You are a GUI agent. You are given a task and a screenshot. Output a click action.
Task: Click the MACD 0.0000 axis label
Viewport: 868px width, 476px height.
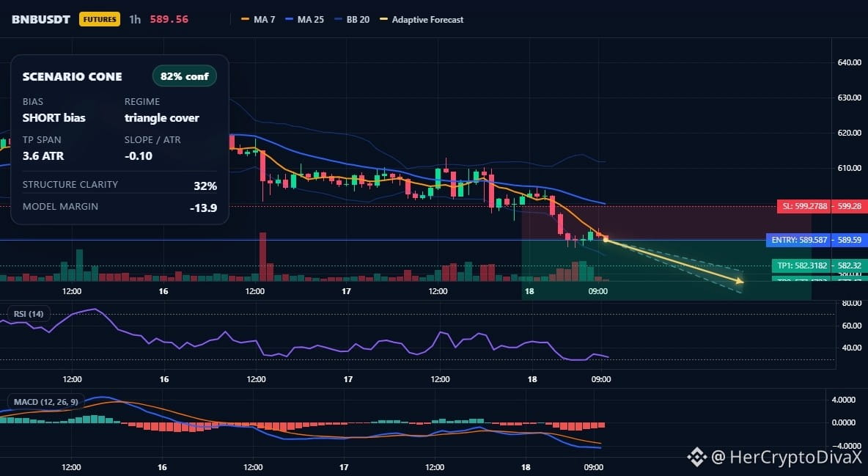click(x=844, y=422)
